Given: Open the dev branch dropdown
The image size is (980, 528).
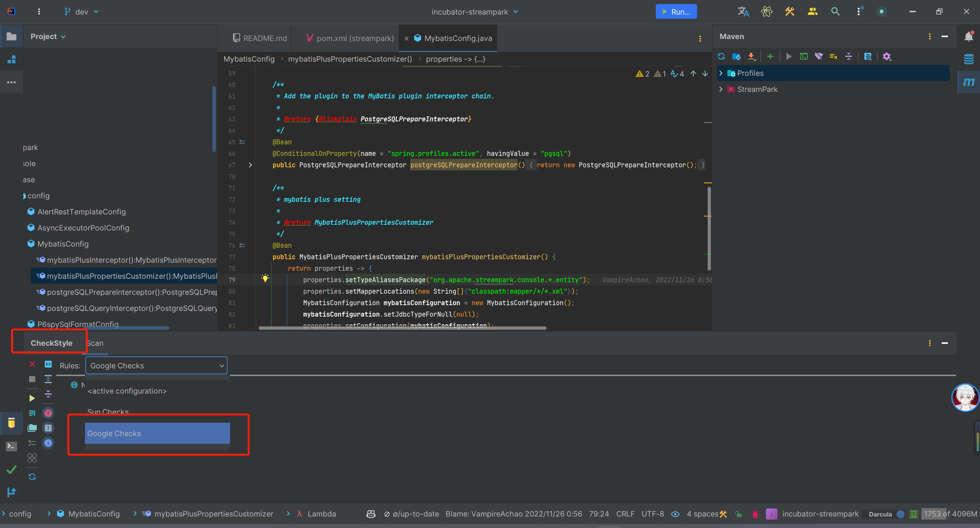Looking at the screenshot, I should pos(82,12).
